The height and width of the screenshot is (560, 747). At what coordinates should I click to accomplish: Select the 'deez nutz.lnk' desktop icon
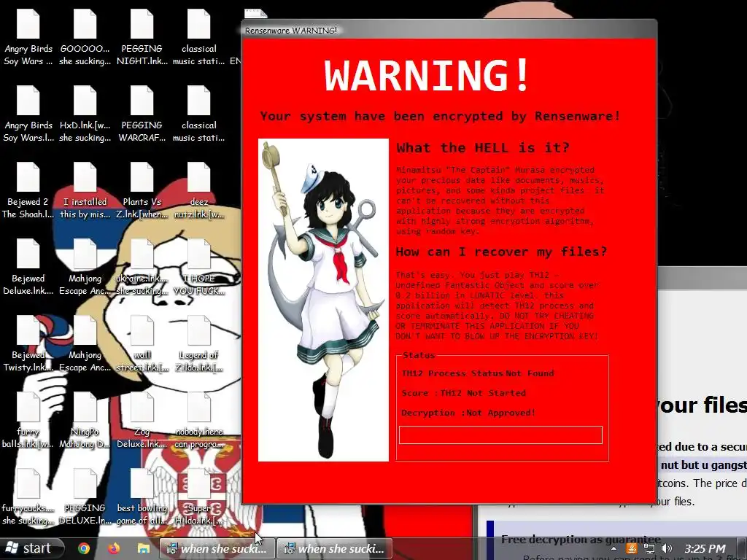click(x=199, y=192)
